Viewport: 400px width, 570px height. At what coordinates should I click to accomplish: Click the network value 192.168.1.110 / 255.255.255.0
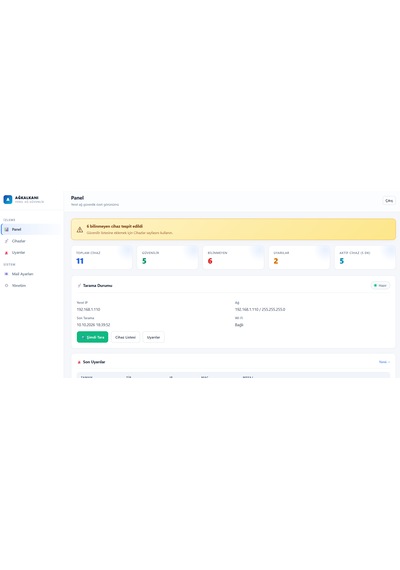tap(260, 309)
